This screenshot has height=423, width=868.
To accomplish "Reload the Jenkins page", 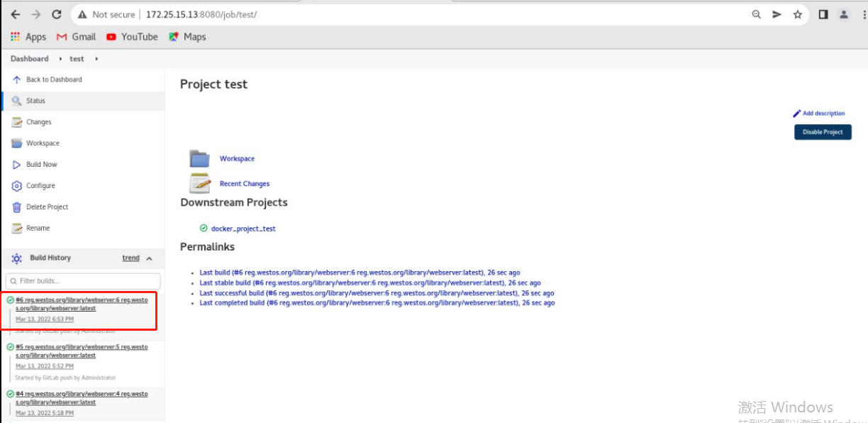I will 57,14.
